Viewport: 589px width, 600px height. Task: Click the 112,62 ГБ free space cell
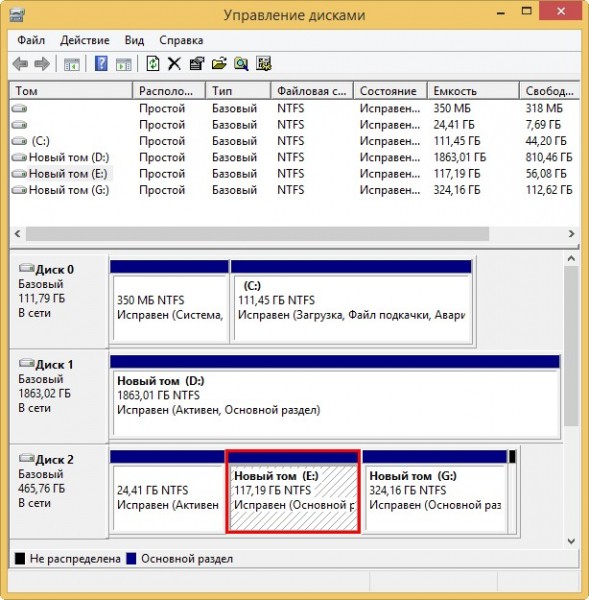(549, 190)
